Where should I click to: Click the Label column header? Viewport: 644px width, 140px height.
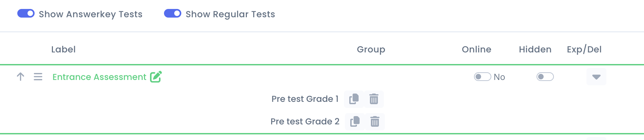tap(63, 49)
